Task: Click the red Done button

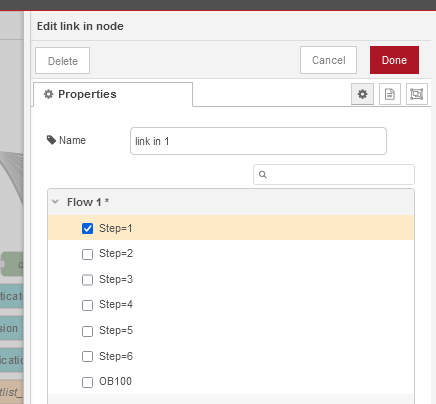Action: click(394, 60)
